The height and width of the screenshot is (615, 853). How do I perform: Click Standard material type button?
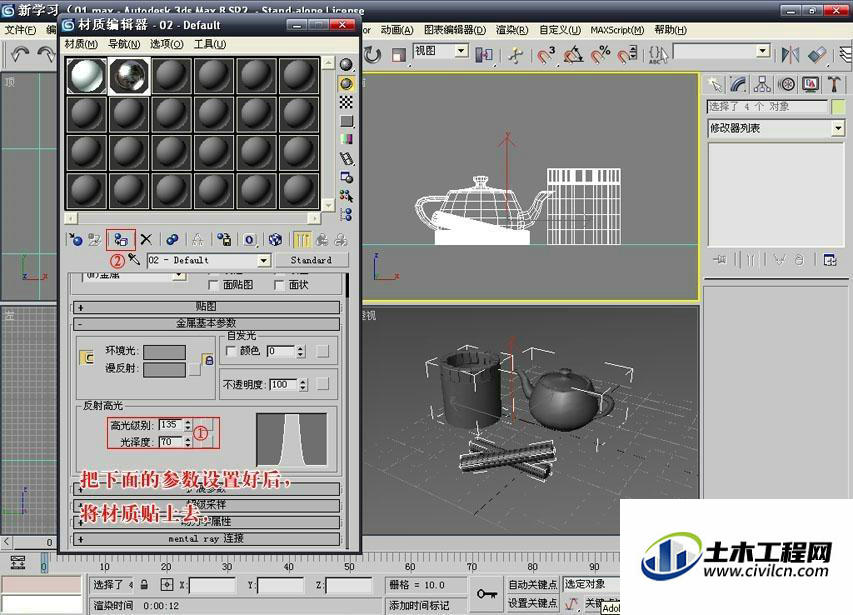pos(311,260)
